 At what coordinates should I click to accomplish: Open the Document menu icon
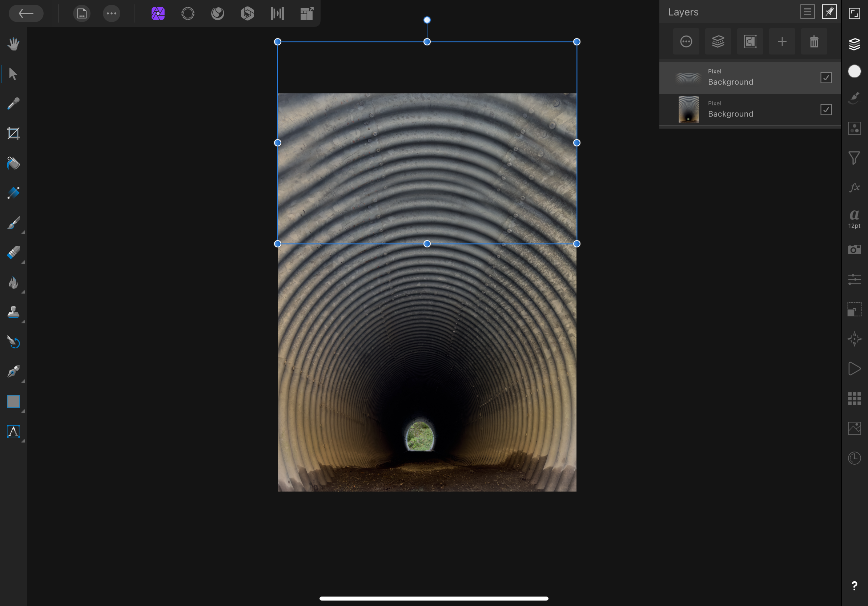tap(82, 13)
